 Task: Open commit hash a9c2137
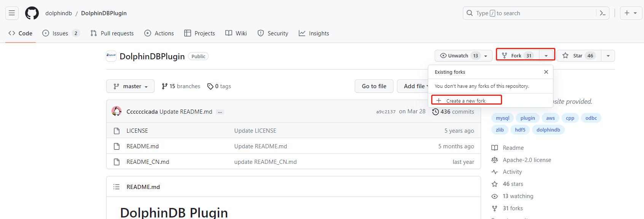tap(386, 112)
